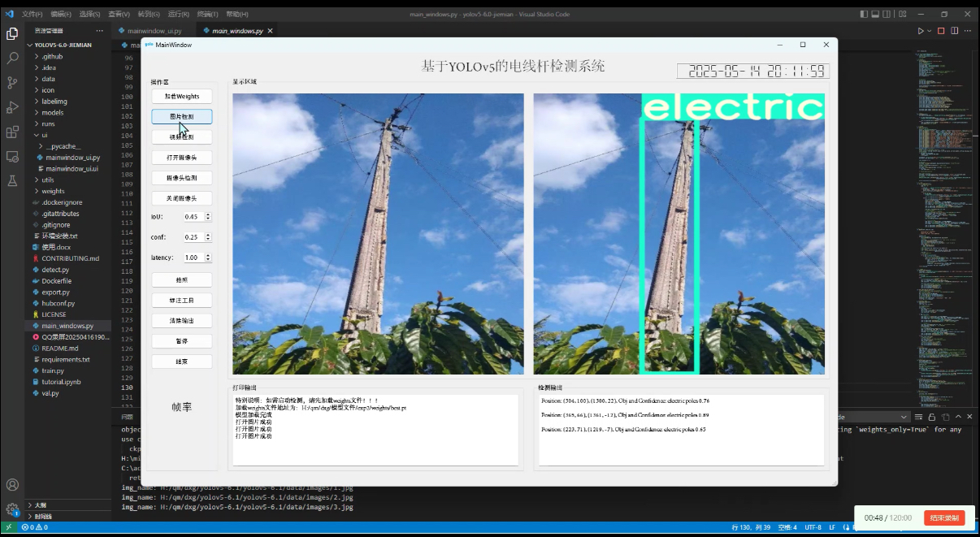Image resolution: width=980 pixels, height=537 pixels.
Task: Expand the weights folder
Action: (x=68, y=191)
